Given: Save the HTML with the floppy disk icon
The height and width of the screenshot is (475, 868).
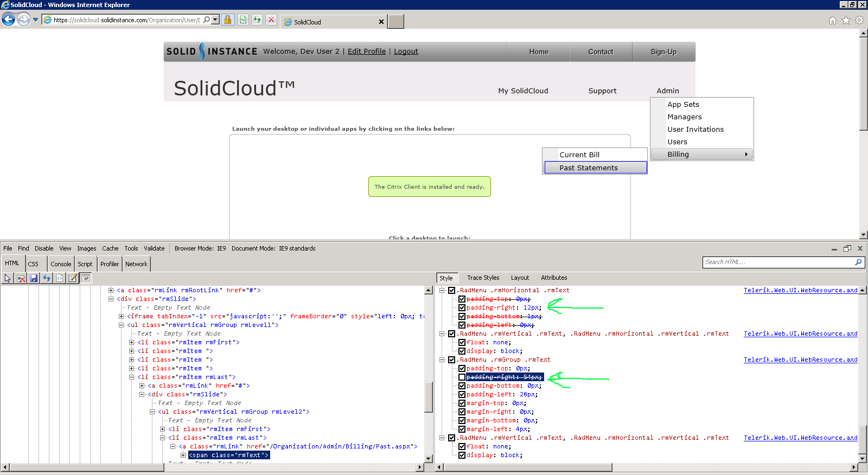Looking at the screenshot, I should click(34, 278).
